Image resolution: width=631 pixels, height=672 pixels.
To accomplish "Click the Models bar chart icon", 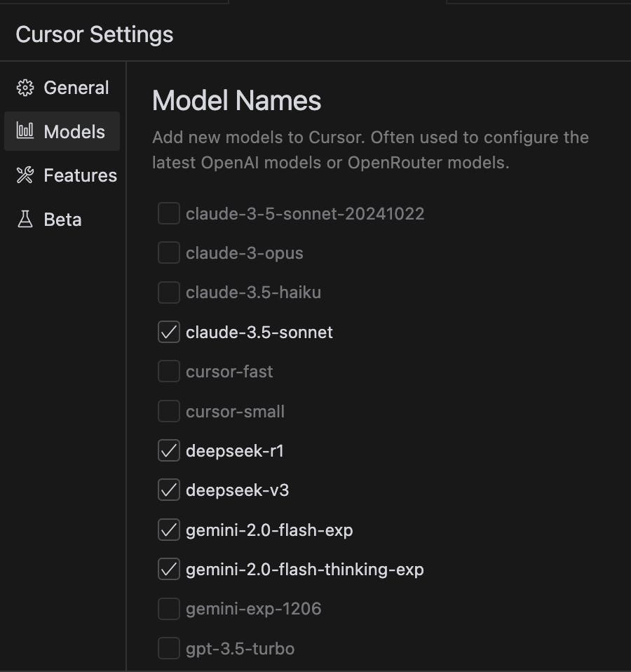I will [x=25, y=131].
